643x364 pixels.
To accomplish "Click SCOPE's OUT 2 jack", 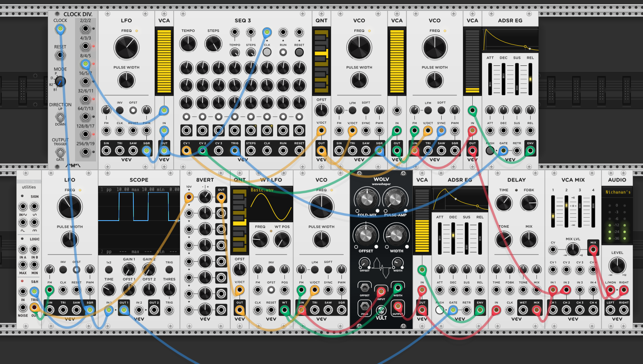I will [154, 310].
